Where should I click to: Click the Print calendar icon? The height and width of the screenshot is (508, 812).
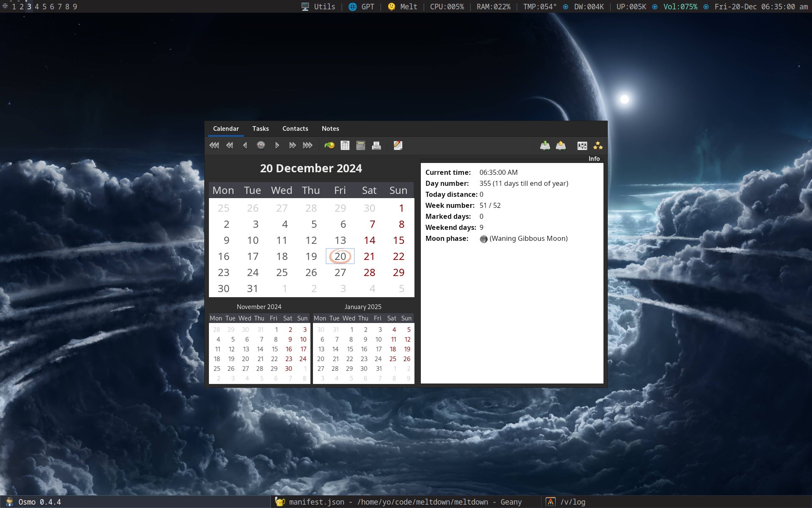pos(376,146)
